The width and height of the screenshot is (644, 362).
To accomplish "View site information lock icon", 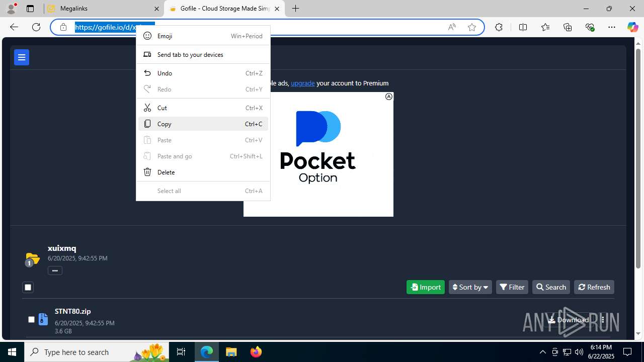I will tap(63, 27).
